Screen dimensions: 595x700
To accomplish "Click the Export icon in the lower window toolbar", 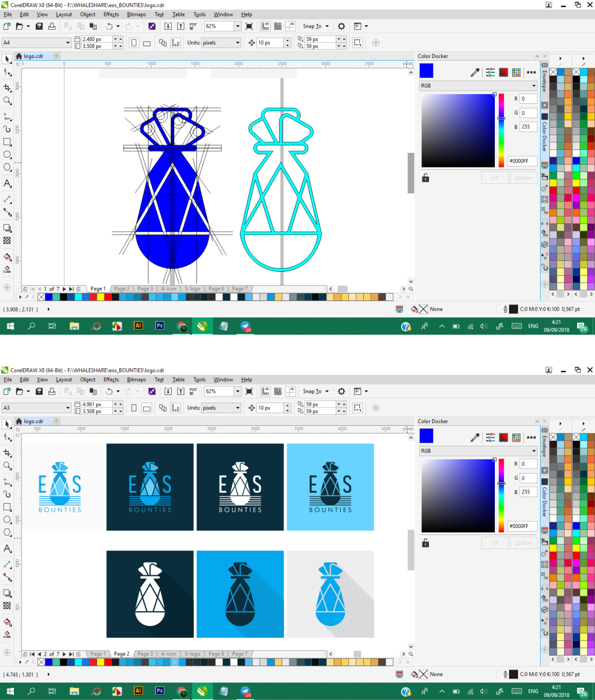I will coord(181,391).
